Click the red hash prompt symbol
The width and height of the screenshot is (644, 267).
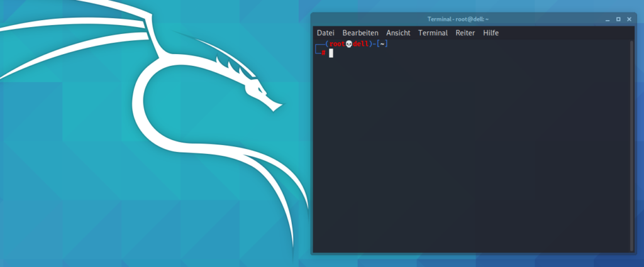(x=323, y=53)
